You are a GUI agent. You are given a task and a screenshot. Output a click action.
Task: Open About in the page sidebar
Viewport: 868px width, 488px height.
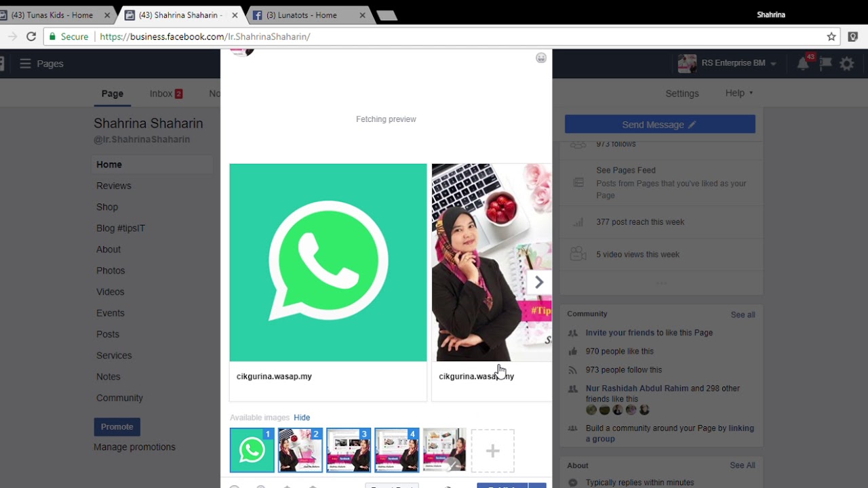tap(108, 249)
